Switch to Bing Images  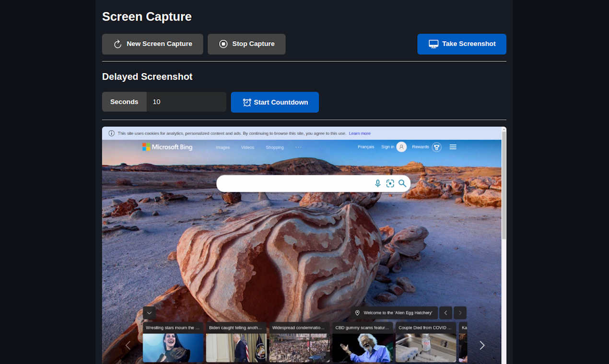tap(223, 147)
